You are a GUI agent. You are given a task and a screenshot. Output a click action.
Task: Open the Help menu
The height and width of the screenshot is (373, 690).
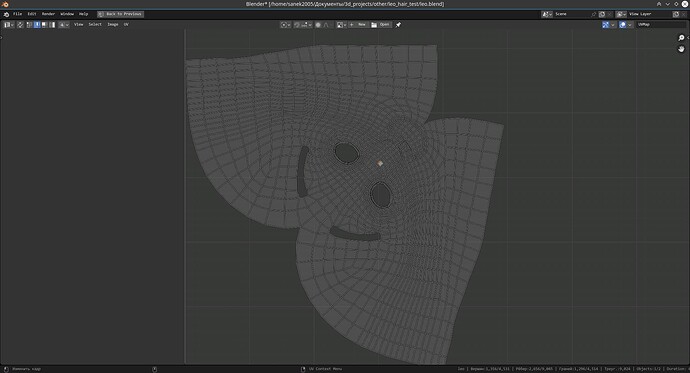click(x=83, y=14)
